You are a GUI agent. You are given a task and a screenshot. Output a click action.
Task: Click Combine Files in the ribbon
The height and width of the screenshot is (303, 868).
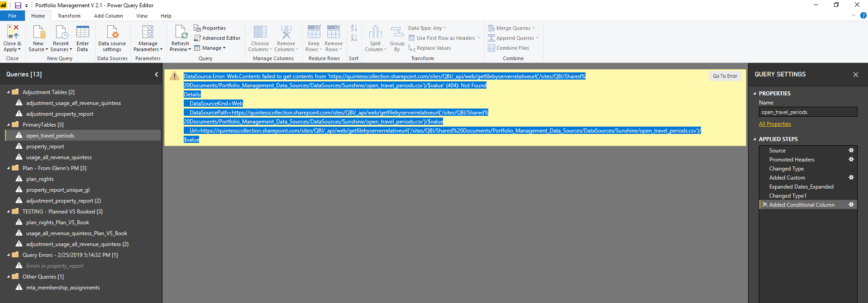coord(509,48)
